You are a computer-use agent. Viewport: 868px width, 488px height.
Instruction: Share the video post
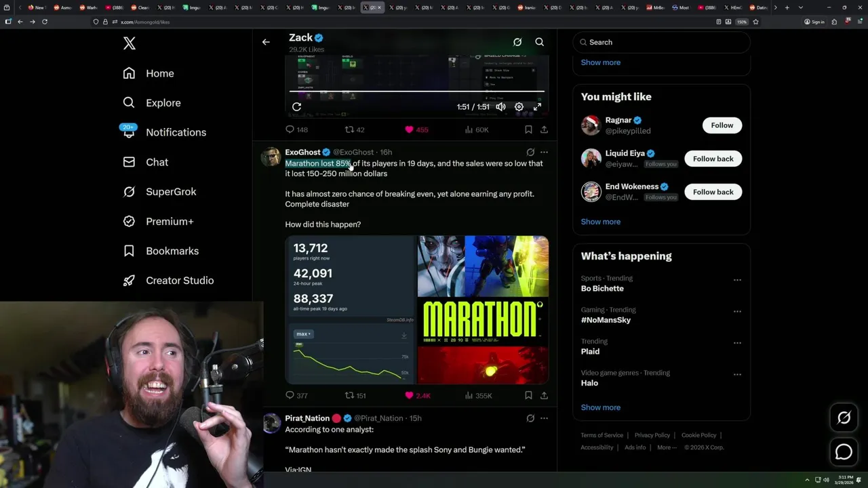pyautogui.click(x=544, y=129)
